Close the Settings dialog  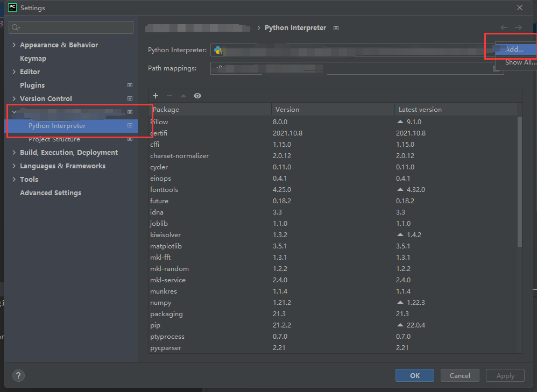[520, 8]
